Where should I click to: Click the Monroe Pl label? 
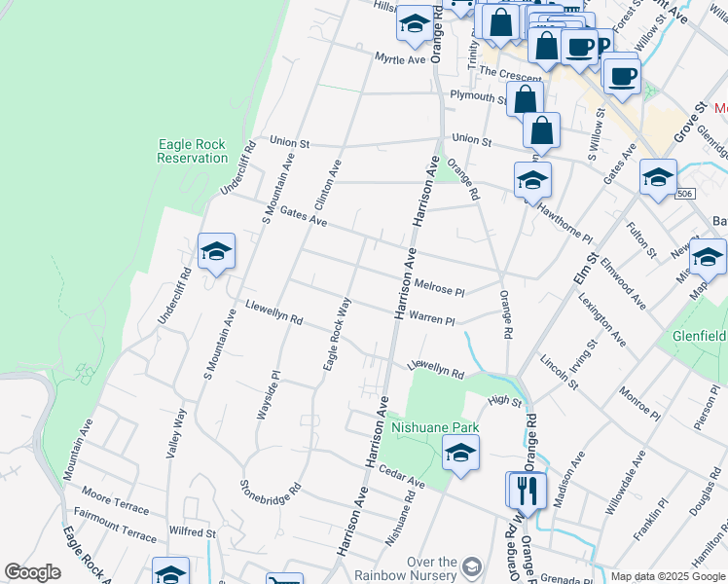[639, 403]
